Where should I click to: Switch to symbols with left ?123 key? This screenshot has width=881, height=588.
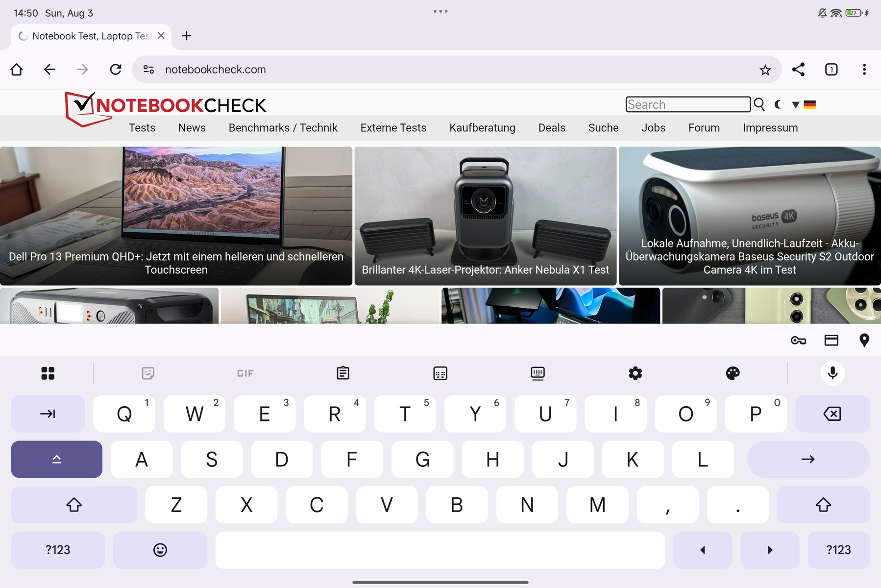(58, 550)
